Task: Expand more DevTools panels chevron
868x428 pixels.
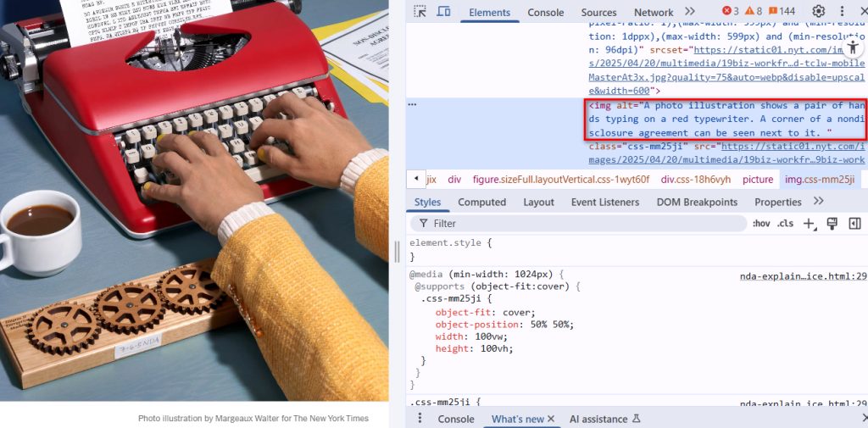Action: pyautogui.click(x=690, y=12)
